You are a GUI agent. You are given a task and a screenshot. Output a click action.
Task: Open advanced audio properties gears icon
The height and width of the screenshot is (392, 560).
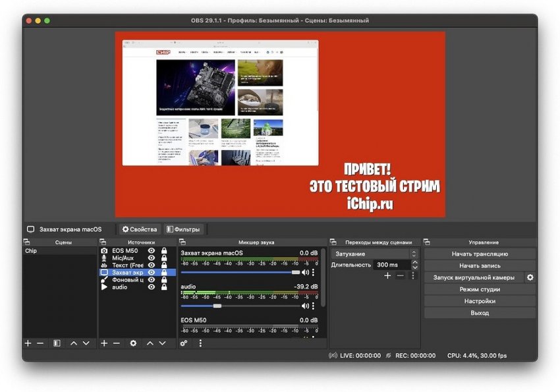(x=184, y=343)
